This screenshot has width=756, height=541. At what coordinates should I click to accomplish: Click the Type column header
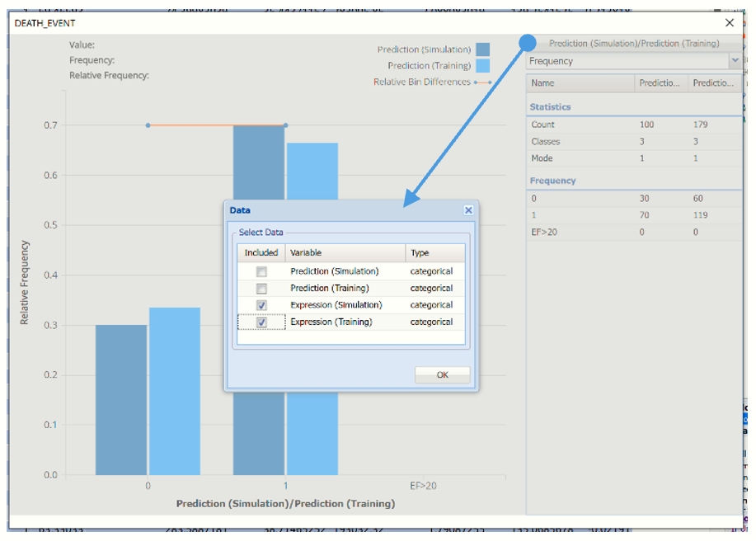pyautogui.click(x=434, y=253)
